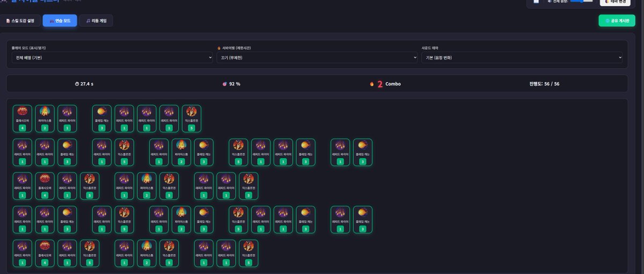This screenshot has width=644, height=274.
Task: Click the 진행도: 56 / 56 progress text
Action: coord(544,84)
